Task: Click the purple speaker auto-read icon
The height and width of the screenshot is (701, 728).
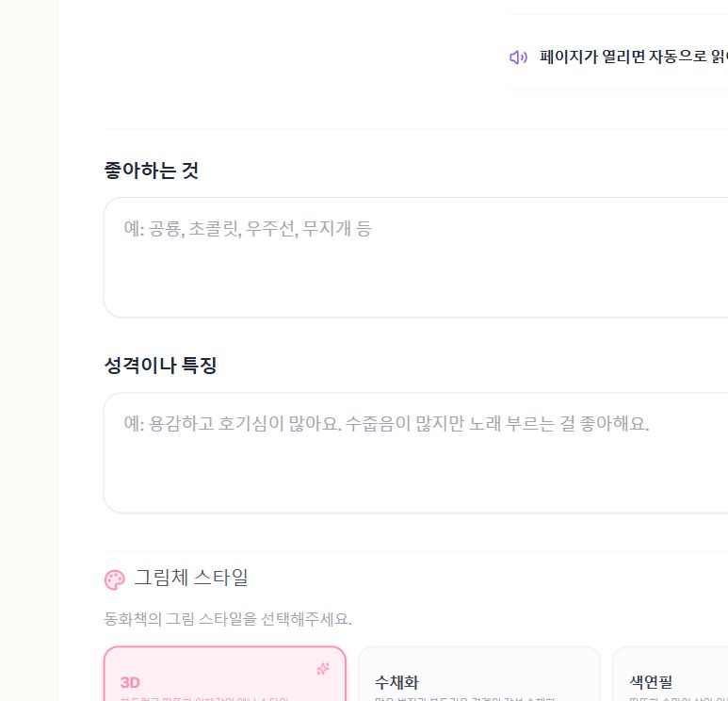Action: click(518, 57)
